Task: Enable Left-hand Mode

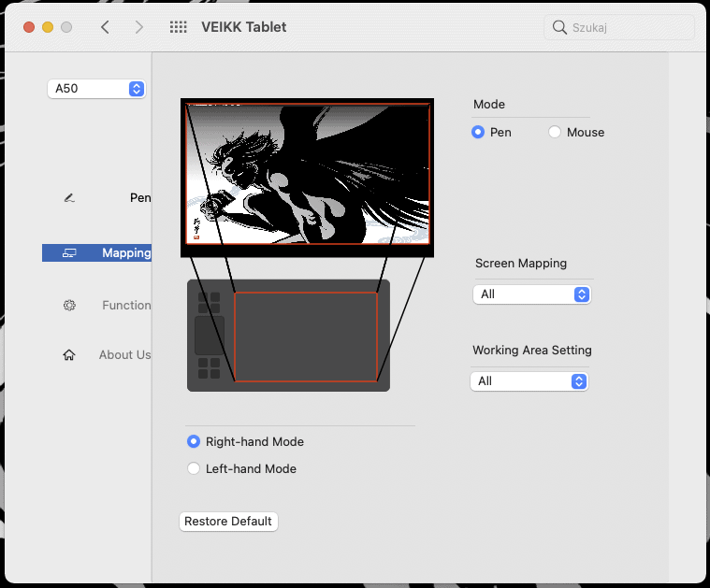Action: coord(194,468)
